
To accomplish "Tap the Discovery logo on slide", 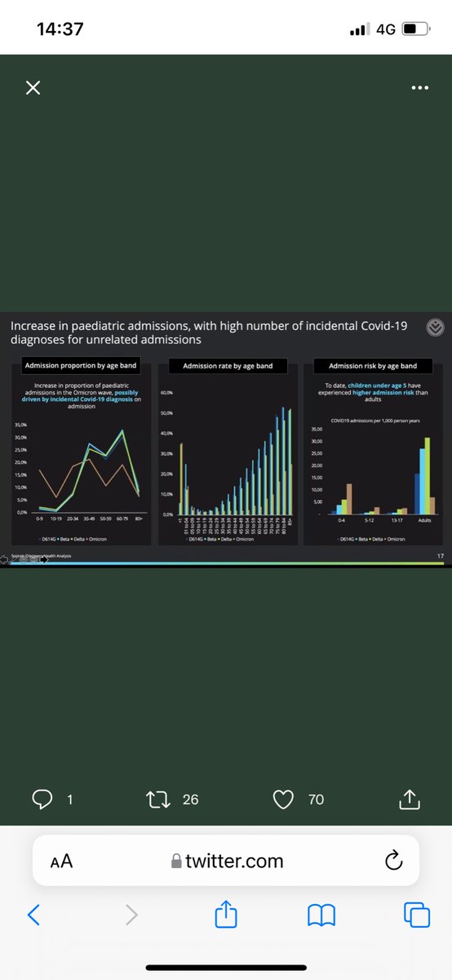I will [436, 327].
